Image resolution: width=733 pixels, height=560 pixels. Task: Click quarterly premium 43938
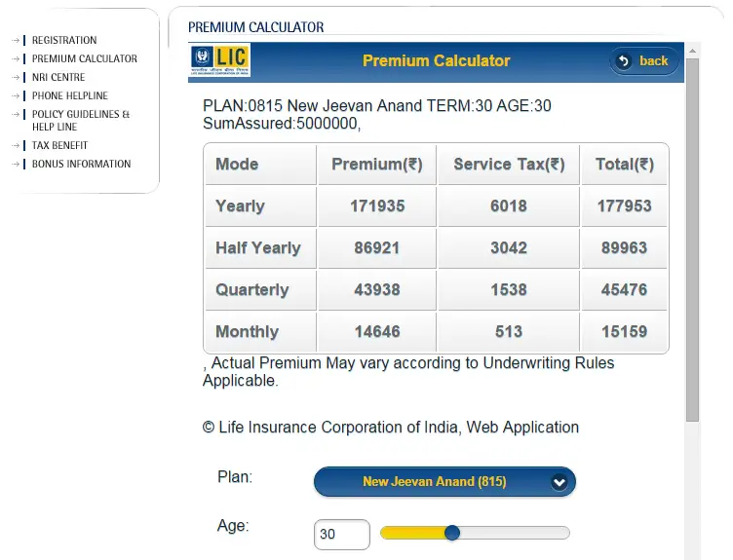[377, 289]
